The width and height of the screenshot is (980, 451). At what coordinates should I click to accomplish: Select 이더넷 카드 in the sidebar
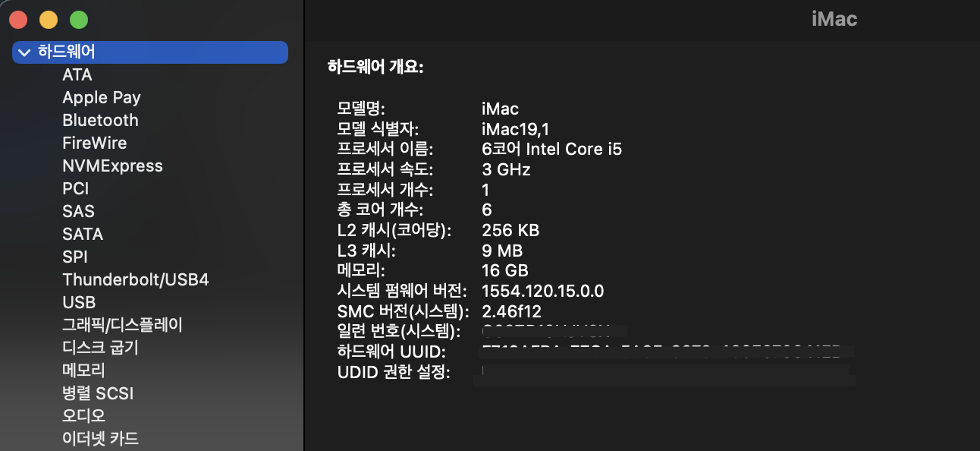100,438
